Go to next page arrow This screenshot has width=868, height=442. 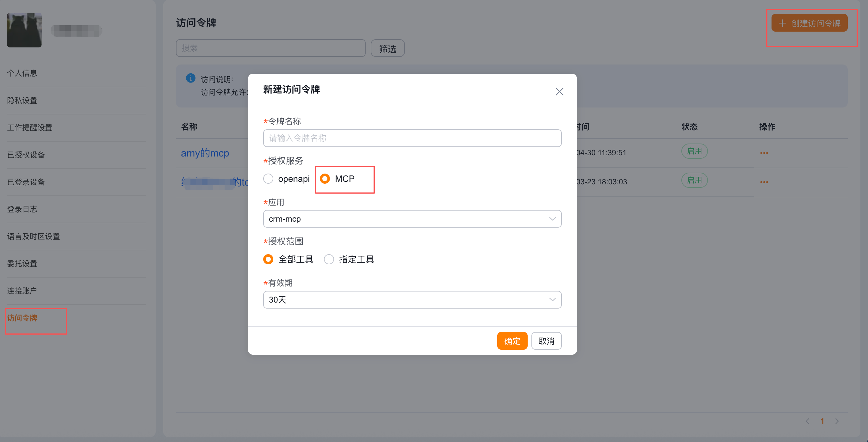coord(837,421)
